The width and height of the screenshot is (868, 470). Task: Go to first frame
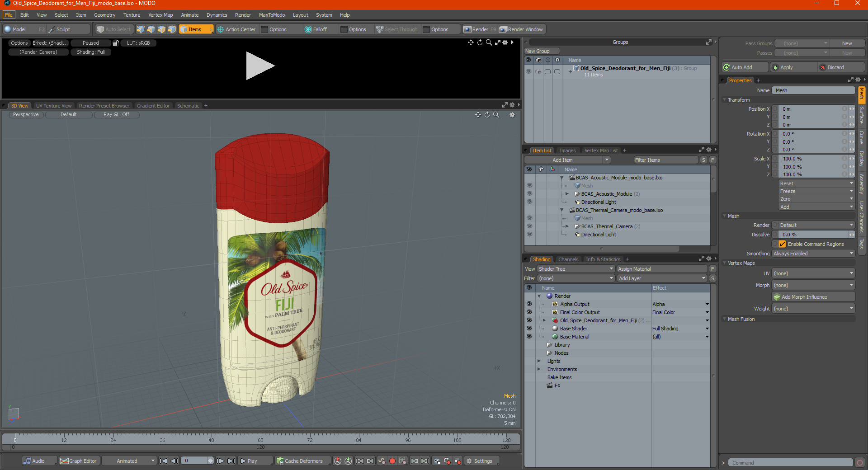164,461
